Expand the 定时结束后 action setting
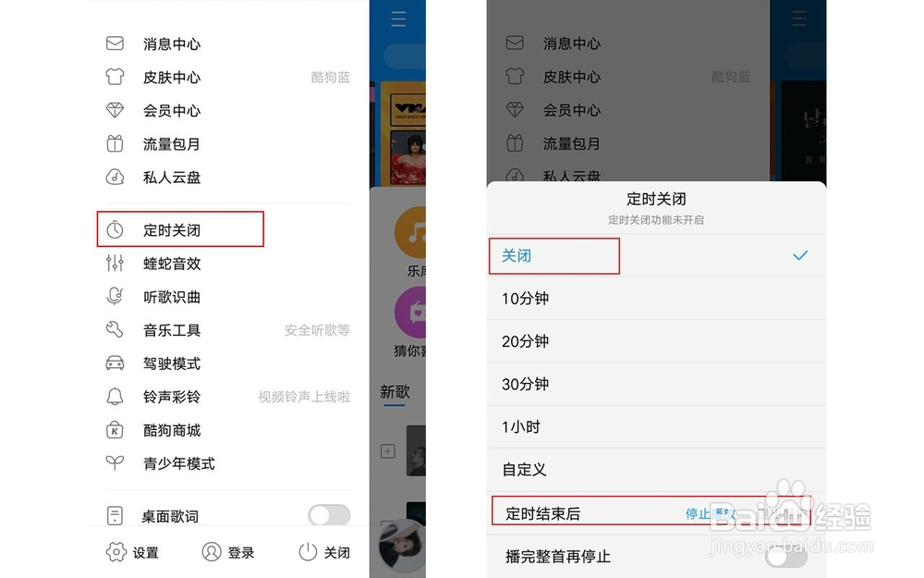This screenshot has height=578, width=924. pyautogui.click(x=656, y=513)
